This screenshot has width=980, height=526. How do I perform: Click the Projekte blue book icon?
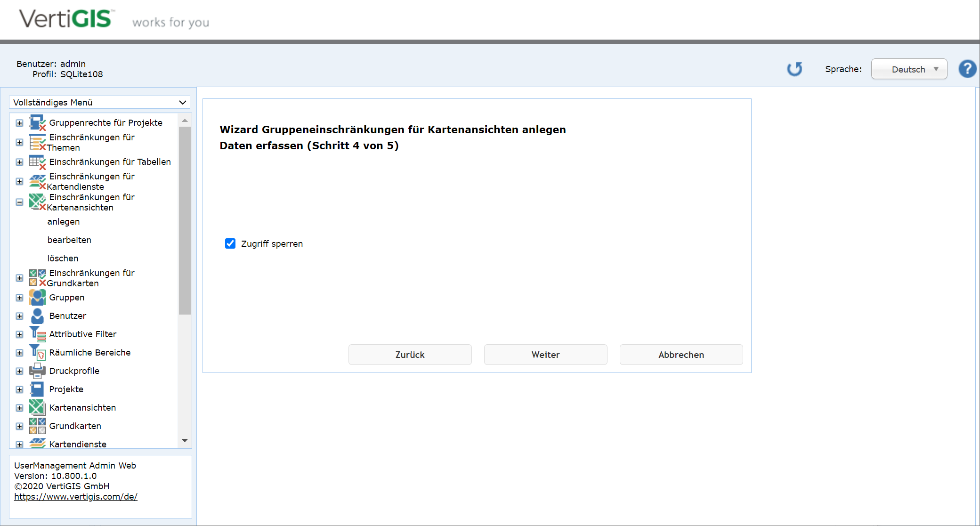click(37, 389)
